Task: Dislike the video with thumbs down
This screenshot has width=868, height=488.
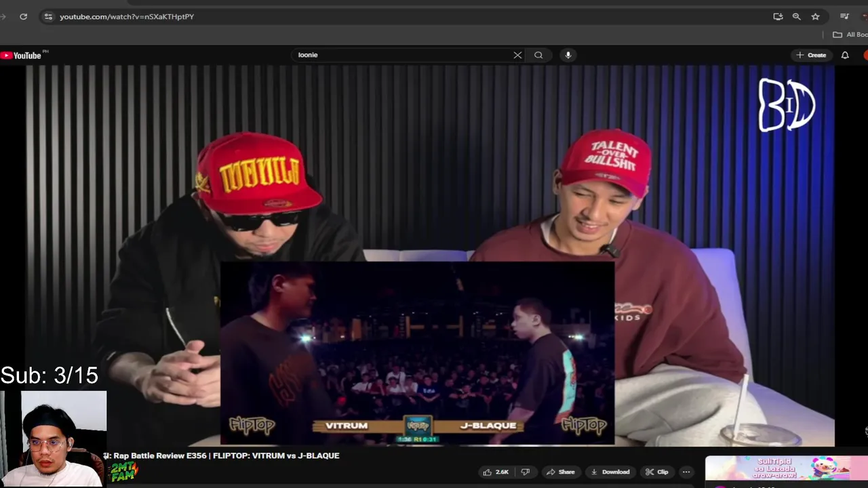Action: 525,472
